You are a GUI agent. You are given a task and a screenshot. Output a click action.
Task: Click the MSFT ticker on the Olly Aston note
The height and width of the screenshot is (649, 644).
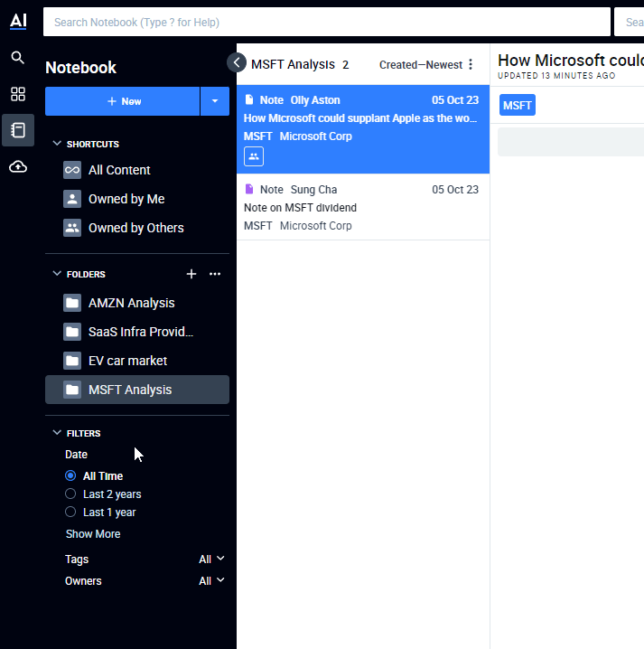[x=258, y=136]
